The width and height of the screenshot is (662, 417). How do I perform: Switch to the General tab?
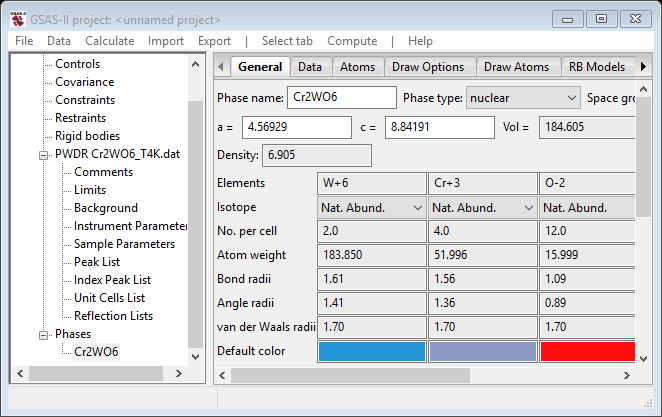260,67
